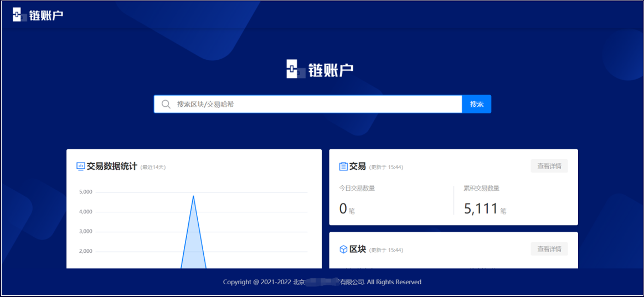Click the 区块 cube icon

tap(343, 249)
